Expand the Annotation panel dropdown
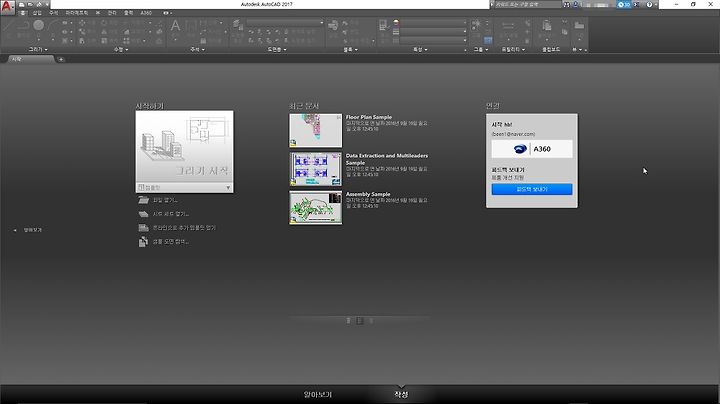Screen dimensions: 720x404 [x=197, y=49]
